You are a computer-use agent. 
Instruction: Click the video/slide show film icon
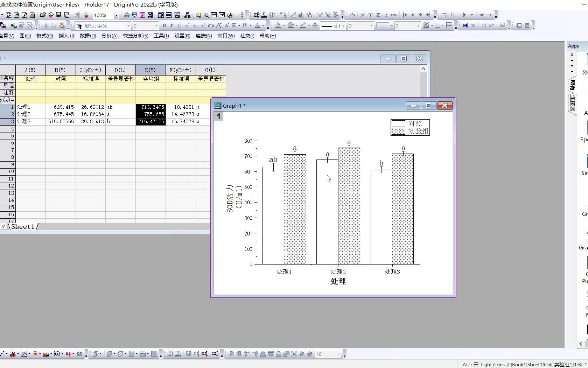[x=150, y=15]
